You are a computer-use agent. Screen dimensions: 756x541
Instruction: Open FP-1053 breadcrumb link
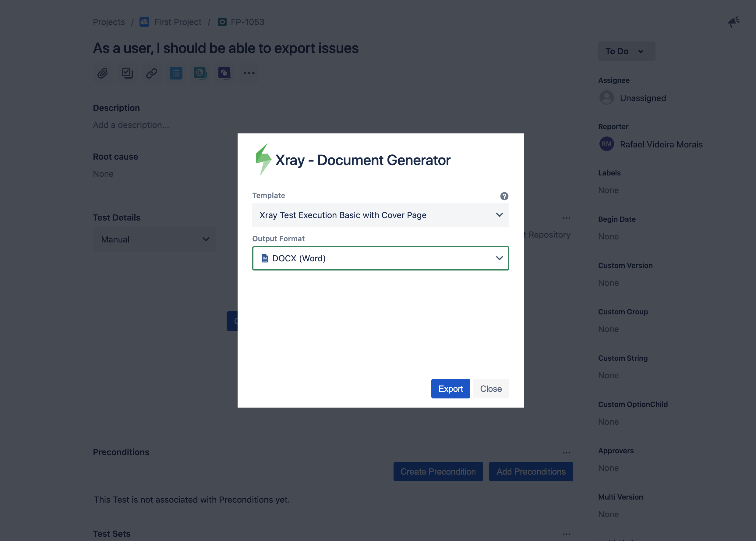247,22
